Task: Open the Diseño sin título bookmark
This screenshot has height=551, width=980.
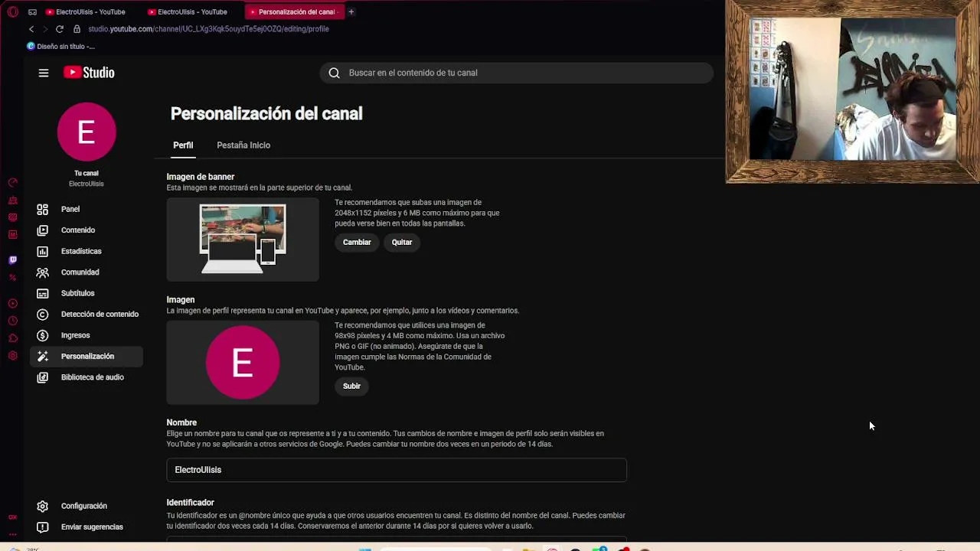Action: pyautogui.click(x=61, y=47)
